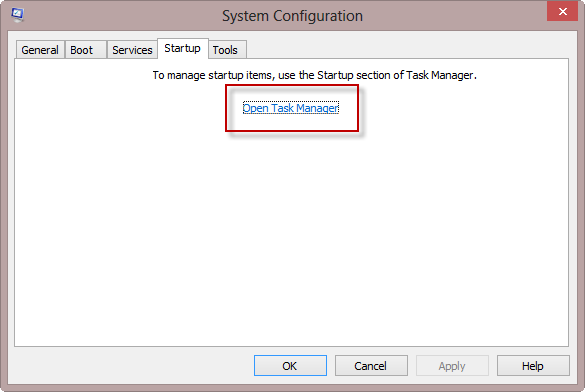
Task: Close the System Configuration window
Action: (562, 11)
